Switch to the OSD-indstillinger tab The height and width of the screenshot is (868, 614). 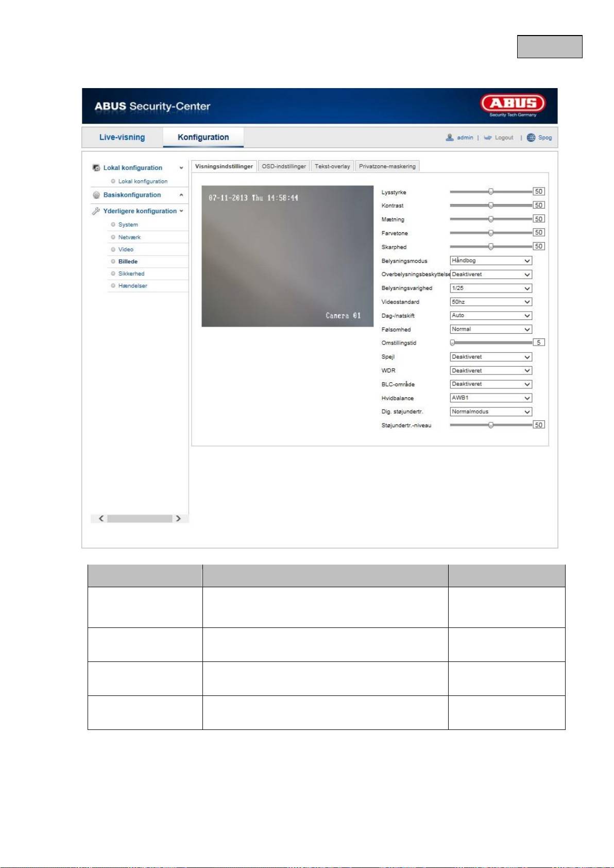point(284,166)
